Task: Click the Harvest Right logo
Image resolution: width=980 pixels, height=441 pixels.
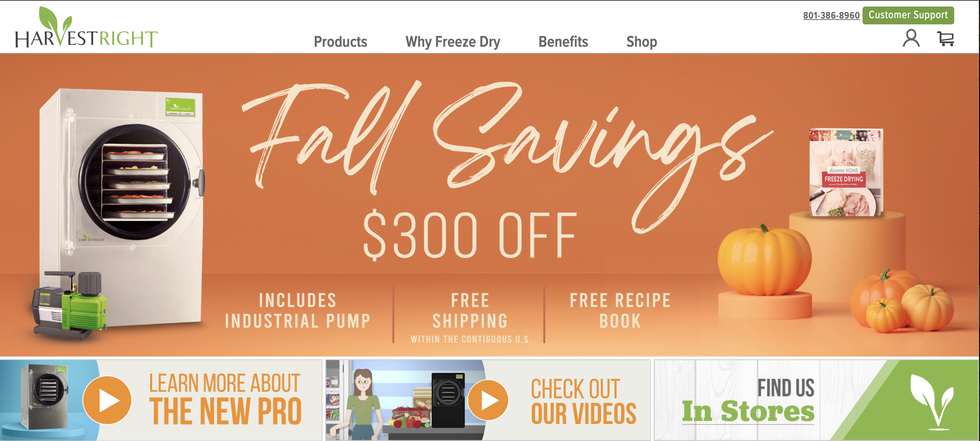Action: pyautogui.click(x=86, y=27)
